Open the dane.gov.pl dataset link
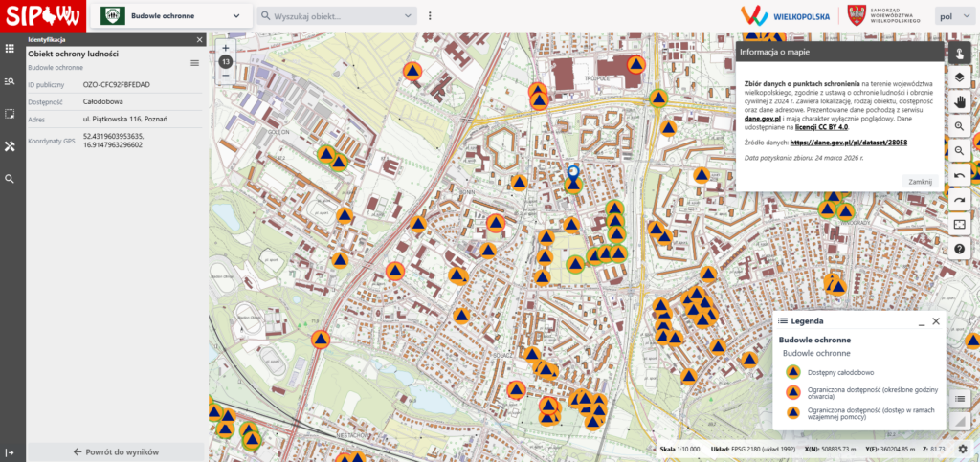This screenshot has height=462, width=980. coord(849,143)
